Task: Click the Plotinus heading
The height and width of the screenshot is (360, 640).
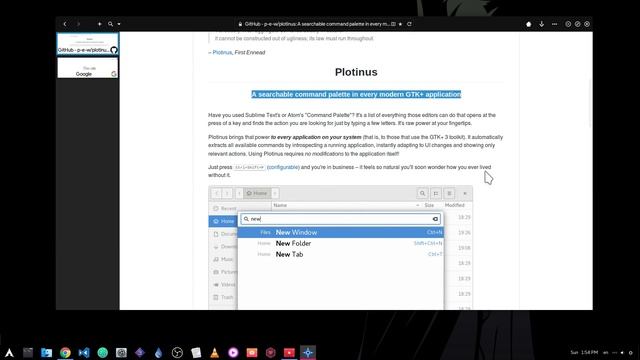Action: 356,72
